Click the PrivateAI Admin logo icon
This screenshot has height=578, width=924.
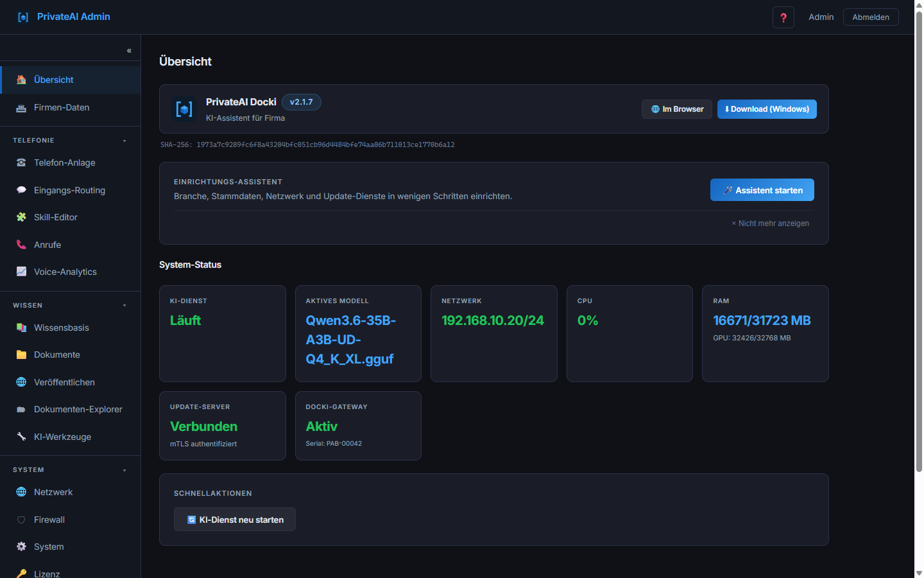click(23, 17)
